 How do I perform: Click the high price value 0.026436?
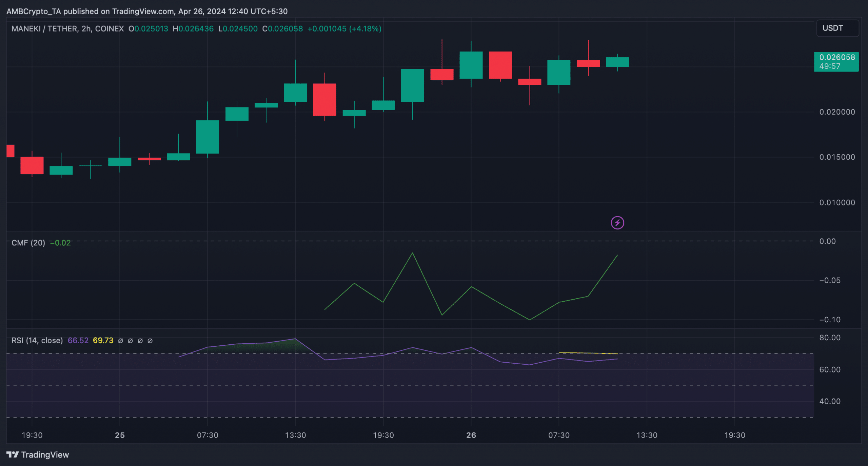196,29
